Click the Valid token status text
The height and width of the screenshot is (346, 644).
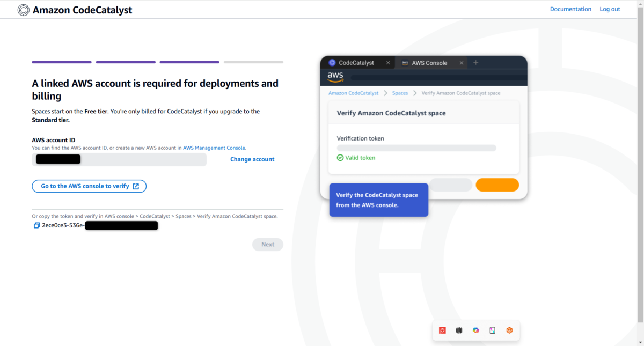click(x=361, y=158)
